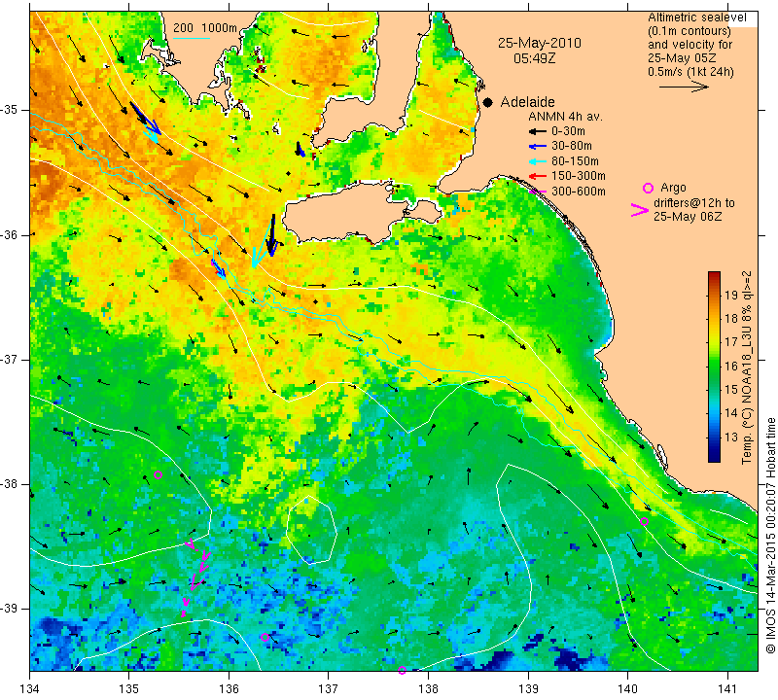
Task: Click the green 16°C band of colorbar
Action: pos(714,367)
